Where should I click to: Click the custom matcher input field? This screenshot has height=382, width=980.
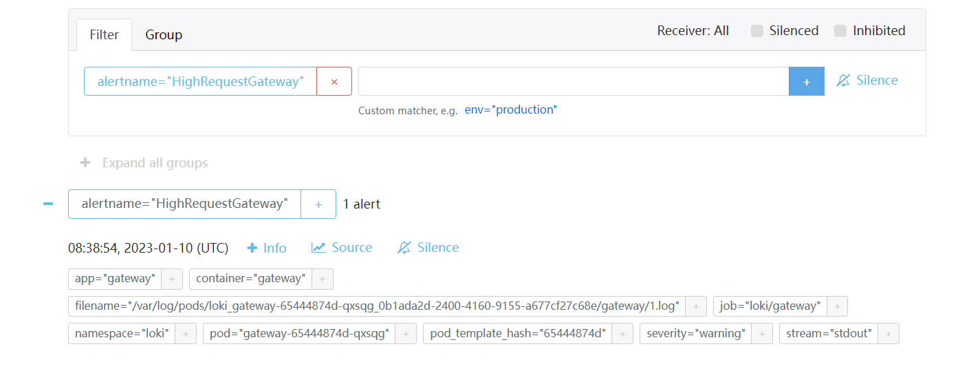(x=573, y=81)
